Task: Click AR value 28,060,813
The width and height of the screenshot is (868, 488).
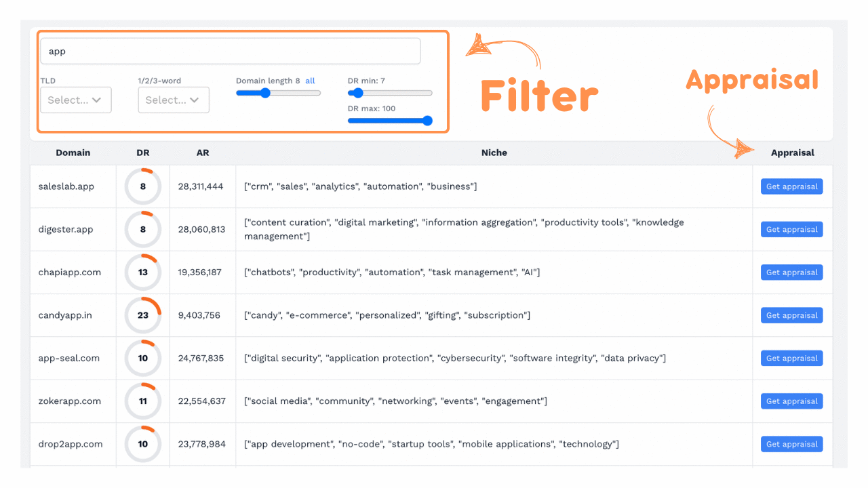Action: (201, 229)
